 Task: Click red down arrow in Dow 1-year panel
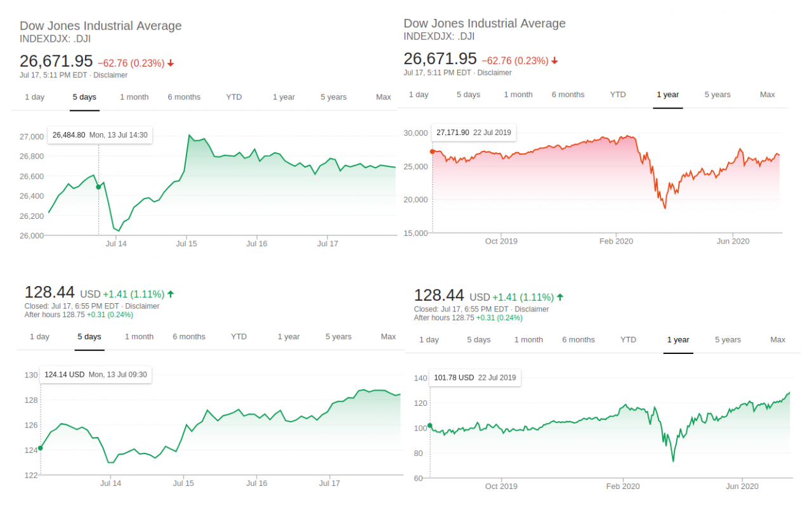coord(554,61)
